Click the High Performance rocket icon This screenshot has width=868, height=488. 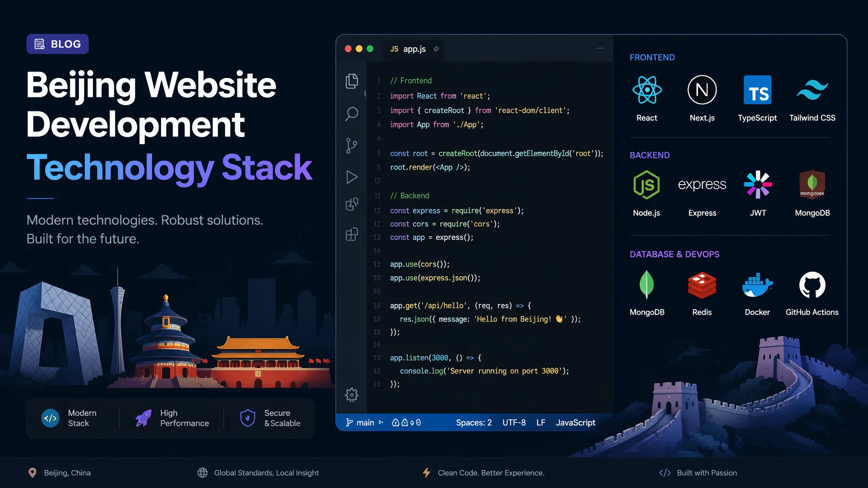144,418
